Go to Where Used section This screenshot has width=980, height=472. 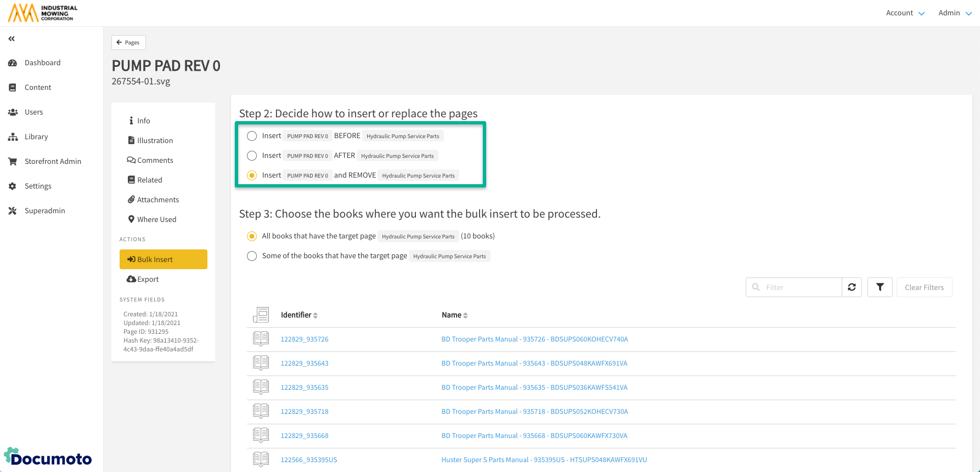pos(156,219)
